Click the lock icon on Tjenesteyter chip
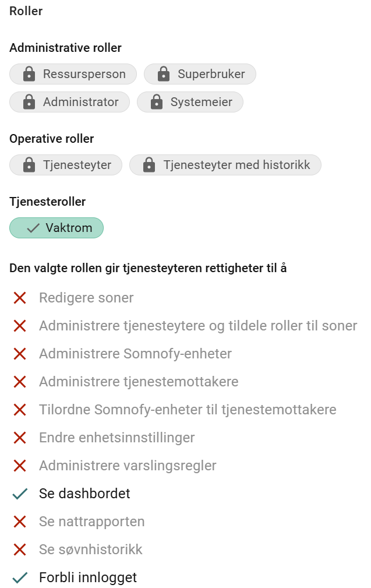Image resolution: width=371 pixels, height=588 pixels. click(29, 165)
